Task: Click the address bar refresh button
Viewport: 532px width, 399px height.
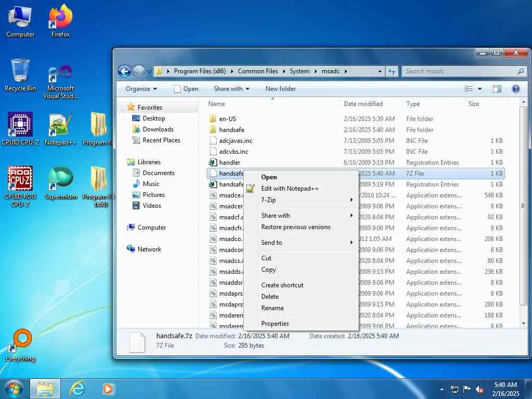Action: [392, 71]
